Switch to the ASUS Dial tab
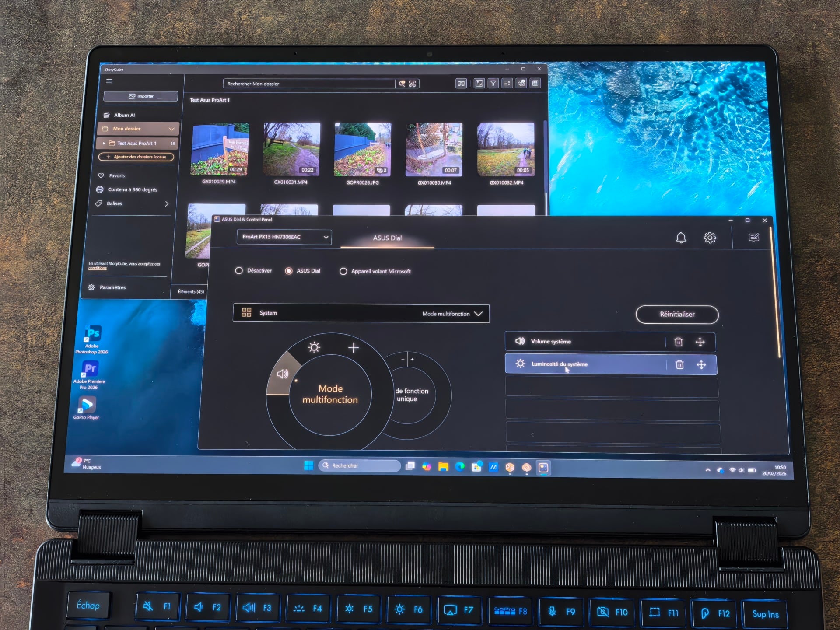The height and width of the screenshot is (630, 840). [387, 238]
